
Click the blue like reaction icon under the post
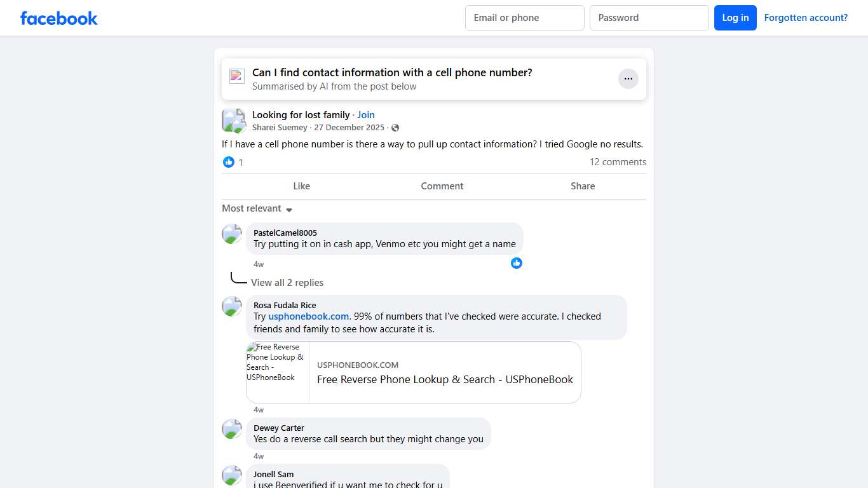(x=229, y=162)
